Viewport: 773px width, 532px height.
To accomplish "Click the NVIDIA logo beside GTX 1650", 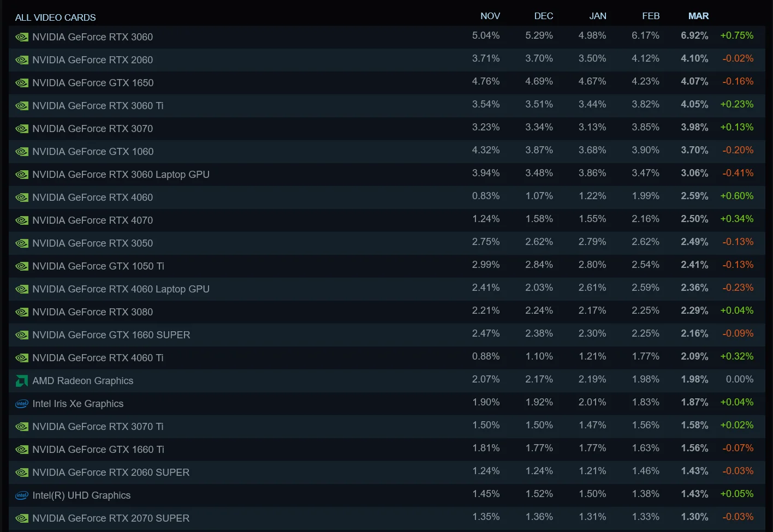I will click(x=22, y=83).
